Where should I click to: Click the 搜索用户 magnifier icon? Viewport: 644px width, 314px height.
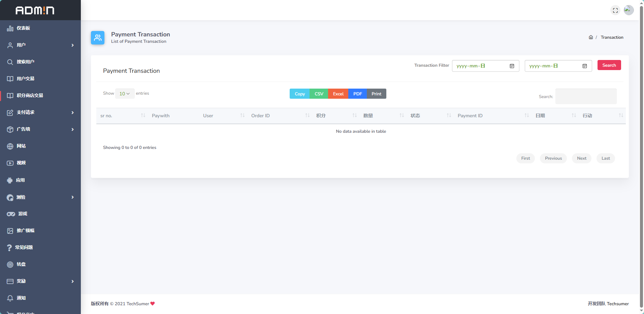pyautogui.click(x=10, y=62)
